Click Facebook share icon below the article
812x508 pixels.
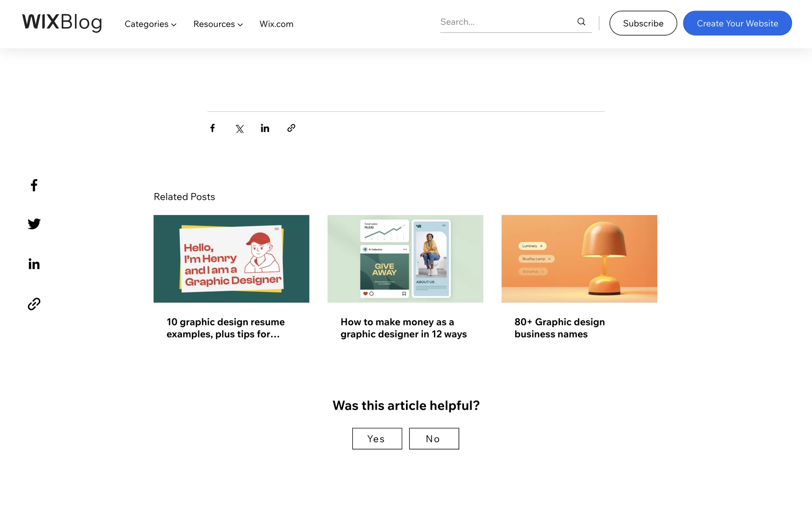click(x=213, y=128)
